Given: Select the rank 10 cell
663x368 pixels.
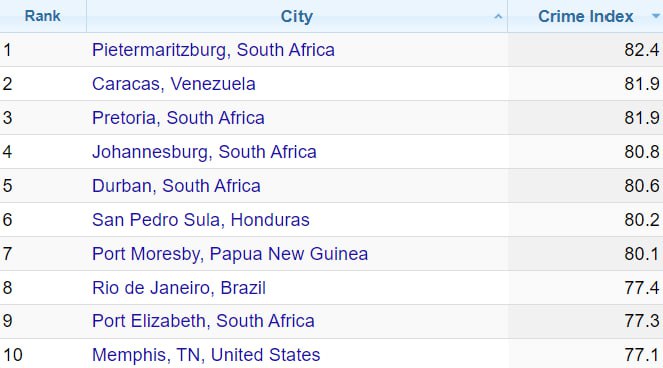Looking at the screenshot, I should [x=43, y=354].
